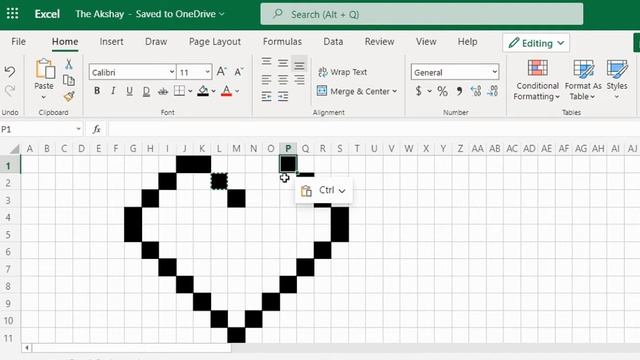Switch to the Insert tab
Viewport: 640px width, 360px height.
coord(111,42)
